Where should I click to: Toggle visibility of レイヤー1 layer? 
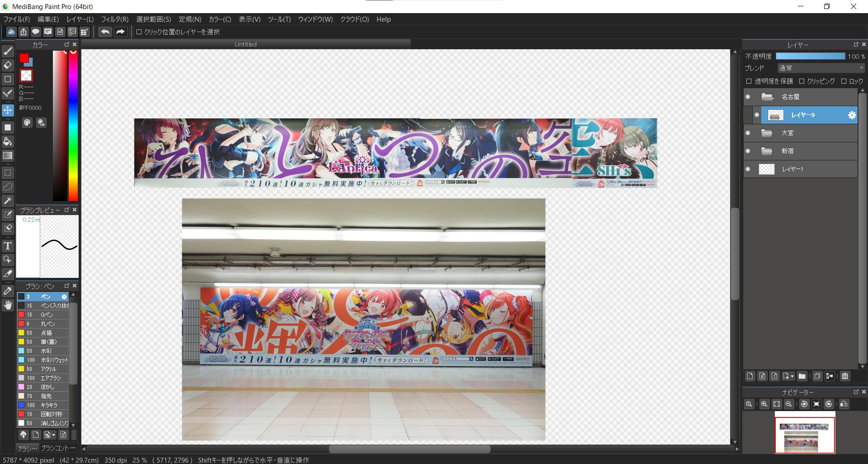(748, 169)
